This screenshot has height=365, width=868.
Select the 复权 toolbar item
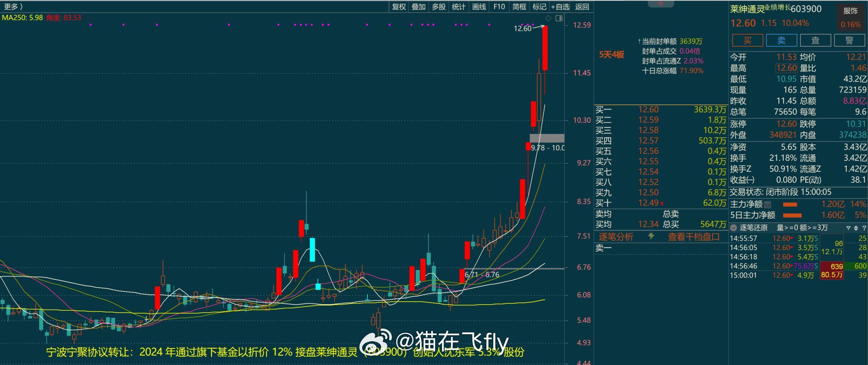(399, 7)
